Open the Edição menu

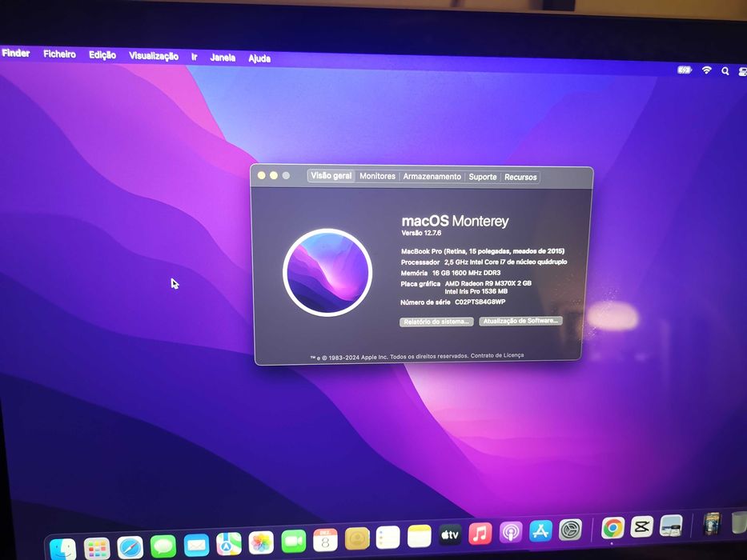click(102, 54)
